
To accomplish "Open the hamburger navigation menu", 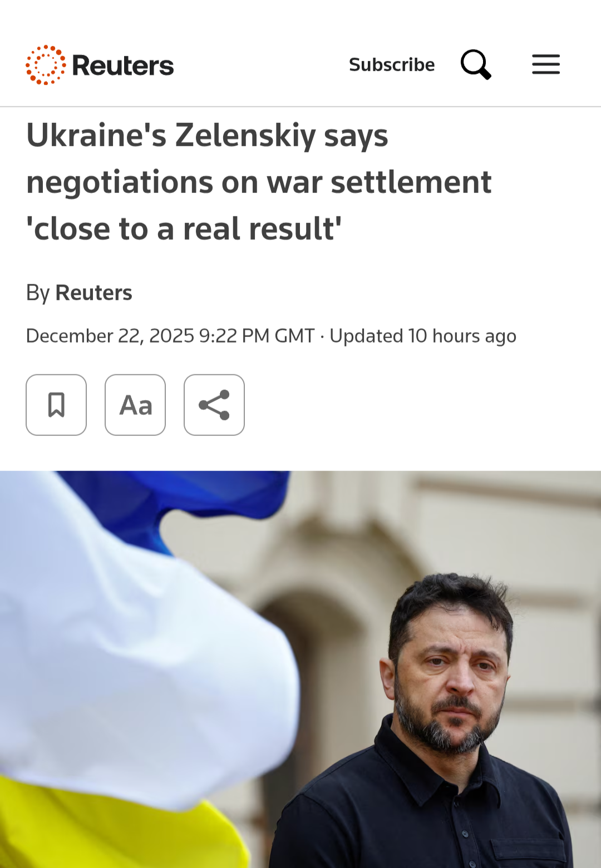I will tap(546, 65).
